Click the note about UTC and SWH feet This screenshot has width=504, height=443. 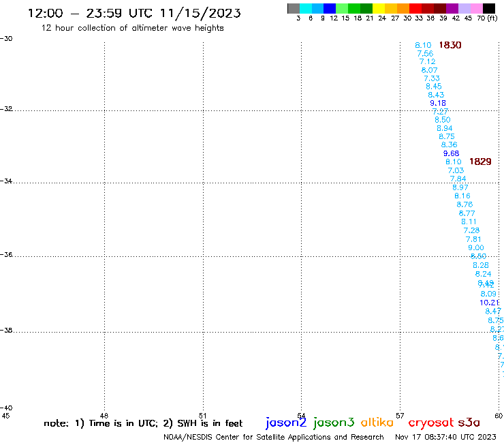(x=143, y=423)
